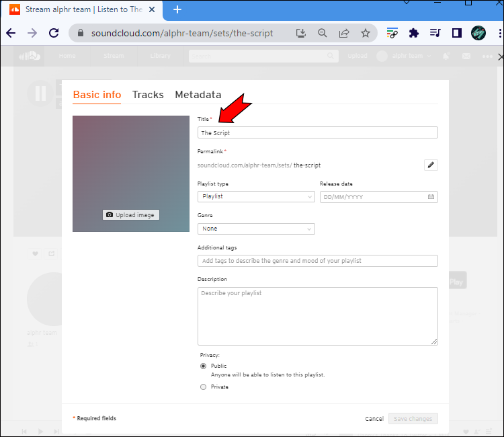Open the Extensions puzzle icon

[414, 33]
